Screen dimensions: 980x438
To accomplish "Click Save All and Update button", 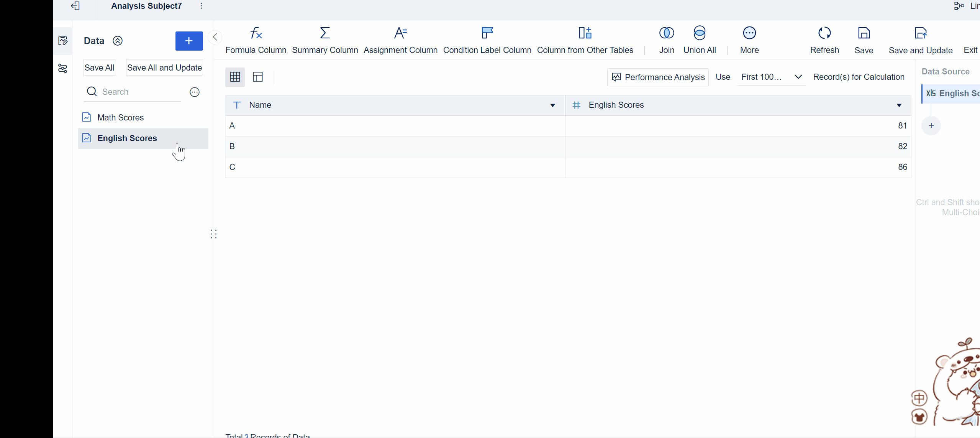I will point(164,68).
